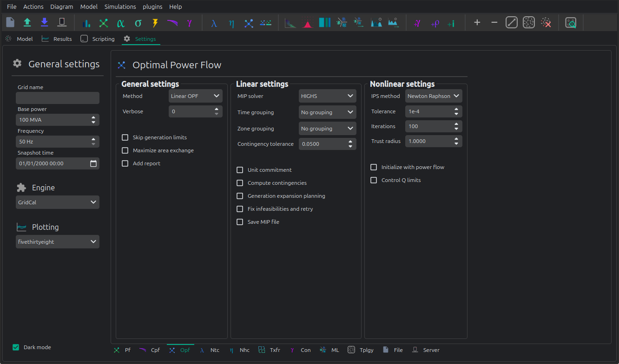Open the Tplgy settings section
The image size is (619, 364).
[x=361, y=350]
